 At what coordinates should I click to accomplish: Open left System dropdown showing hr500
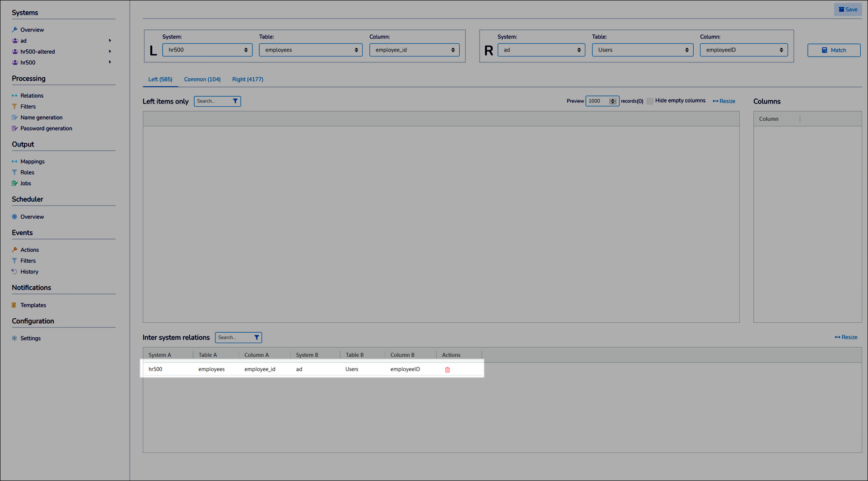pyautogui.click(x=207, y=50)
